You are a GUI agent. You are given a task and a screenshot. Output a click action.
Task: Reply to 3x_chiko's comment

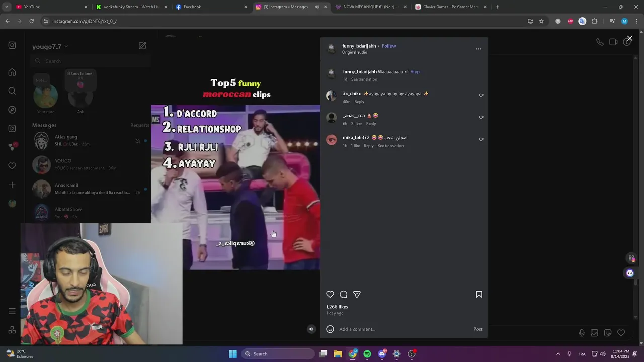359,102
